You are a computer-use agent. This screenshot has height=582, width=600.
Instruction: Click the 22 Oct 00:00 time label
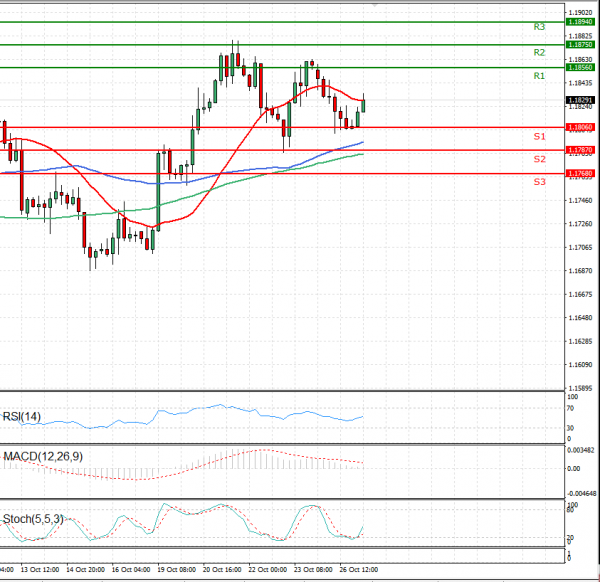pyautogui.click(x=267, y=569)
